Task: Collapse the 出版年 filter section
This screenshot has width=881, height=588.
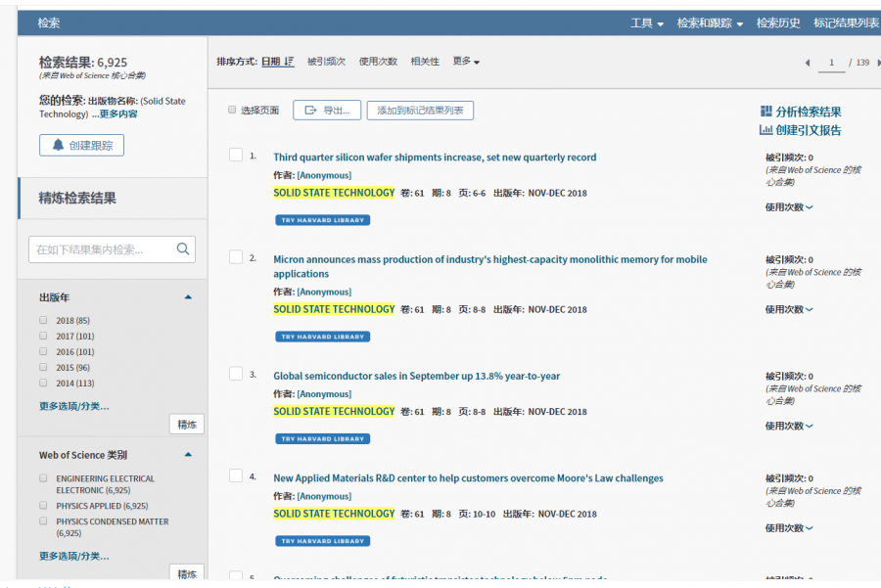Action: tap(188, 297)
